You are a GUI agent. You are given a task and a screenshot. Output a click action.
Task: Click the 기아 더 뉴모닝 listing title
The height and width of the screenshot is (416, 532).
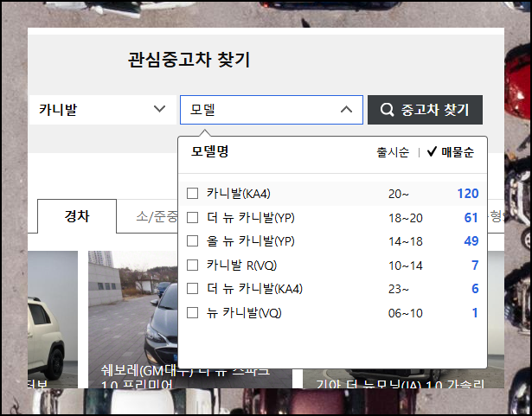click(400, 384)
